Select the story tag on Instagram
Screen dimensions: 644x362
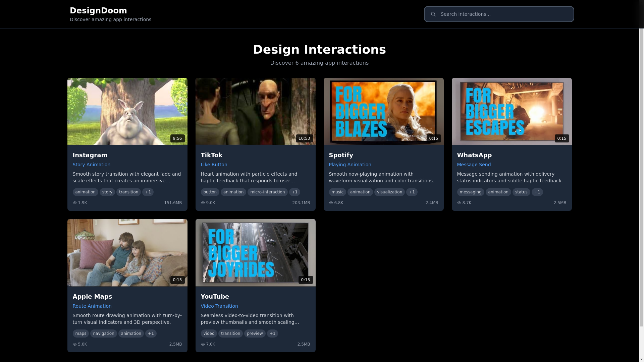pyautogui.click(x=107, y=192)
